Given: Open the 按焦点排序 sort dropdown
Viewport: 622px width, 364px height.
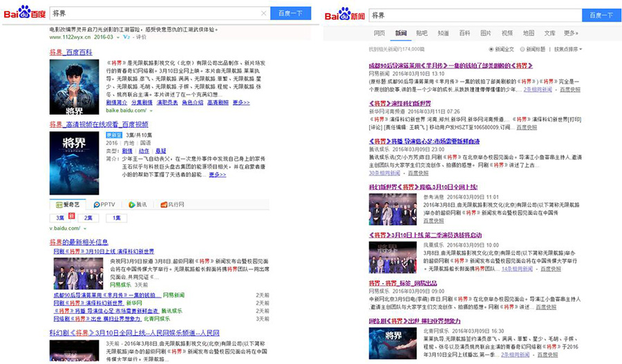Looking at the screenshot, I should click(568, 50).
